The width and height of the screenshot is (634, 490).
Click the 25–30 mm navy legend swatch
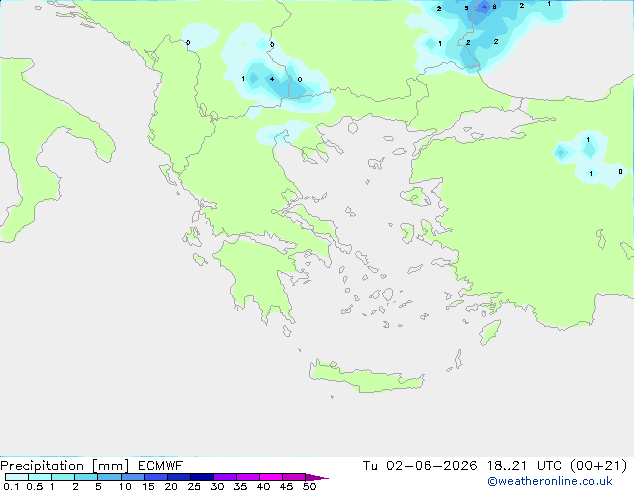click(201, 477)
